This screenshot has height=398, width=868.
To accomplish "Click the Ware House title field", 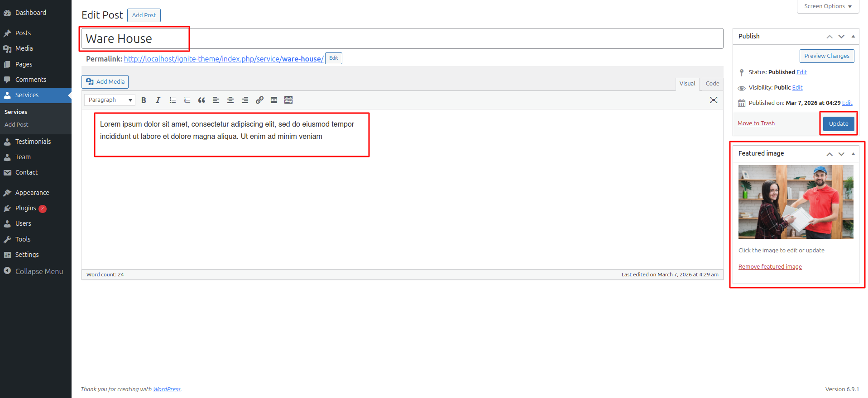I will (x=402, y=38).
